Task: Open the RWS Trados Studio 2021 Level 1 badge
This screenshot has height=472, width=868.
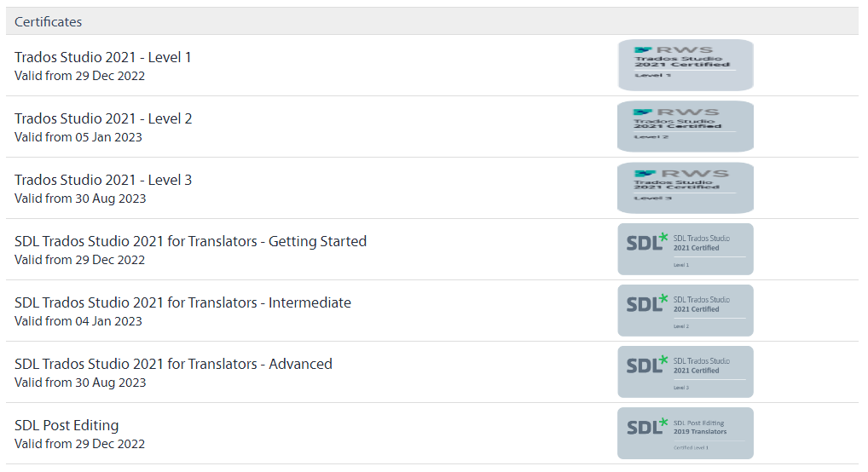Action: click(x=686, y=66)
